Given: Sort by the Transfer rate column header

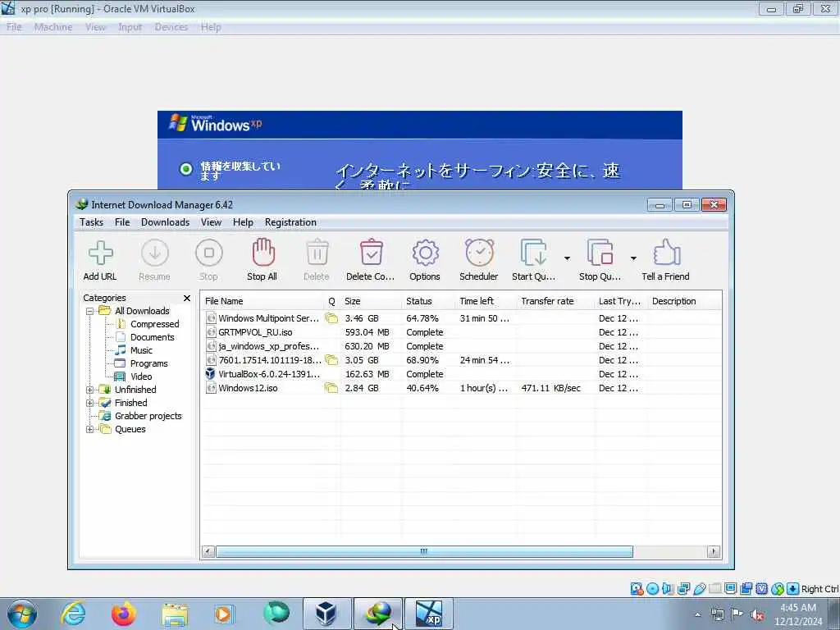Looking at the screenshot, I should [555, 301].
